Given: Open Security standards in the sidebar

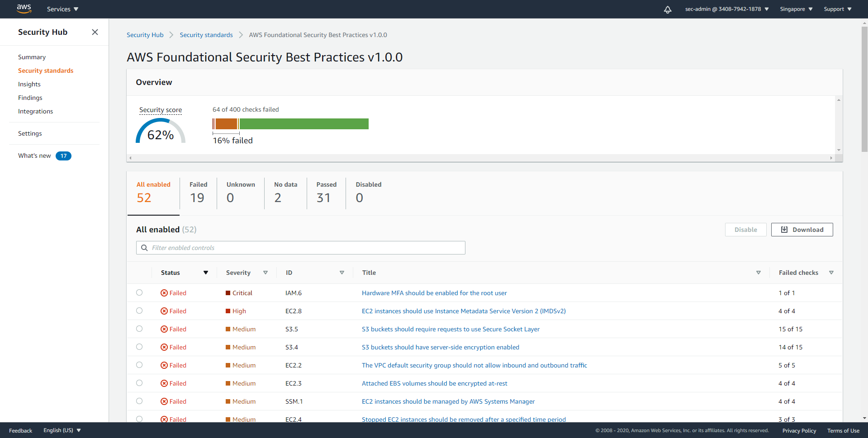Looking at the screenshot, I should tap(46, 71).
